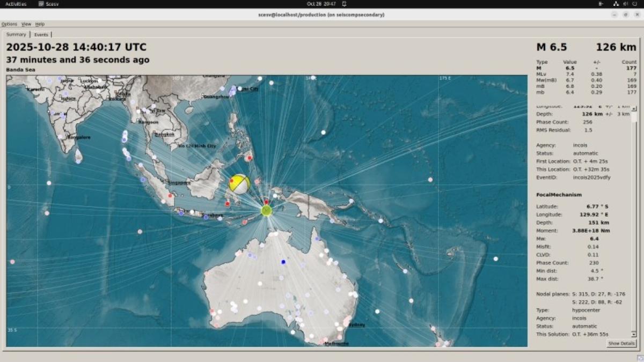Open the Help menu
Viewport: 644px width, 362px height.
click(40, 24)
